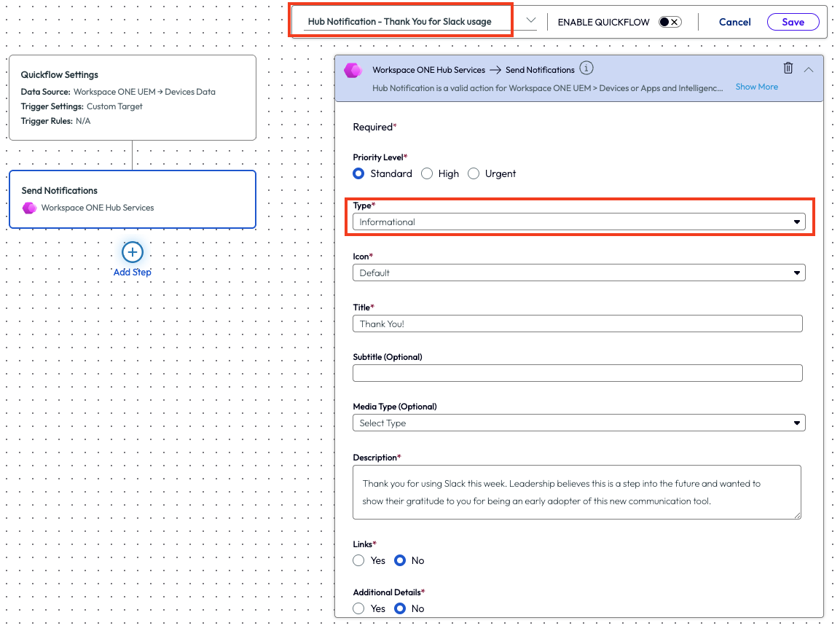Open the Icon dropdown
The width and height of the screenshot is (840, 631).
pos(578,273)
